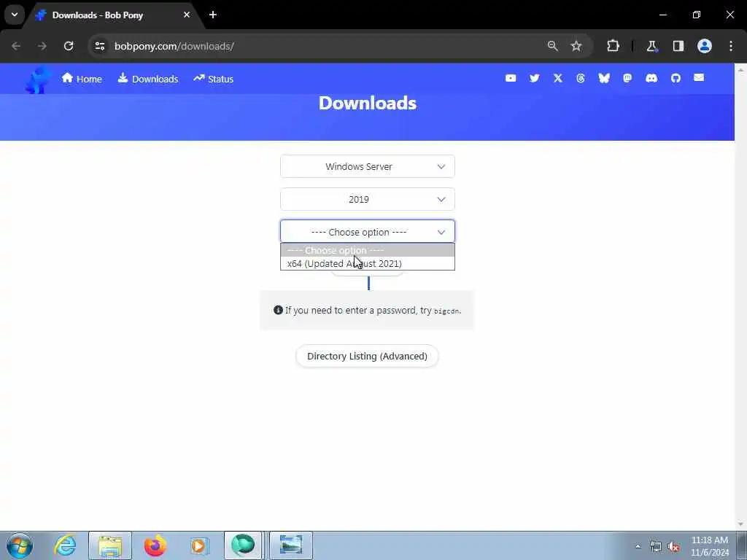747x560 pixels.
Task: Close the Downloads - Bob Pony tab
Action: (x=187, y=15)
